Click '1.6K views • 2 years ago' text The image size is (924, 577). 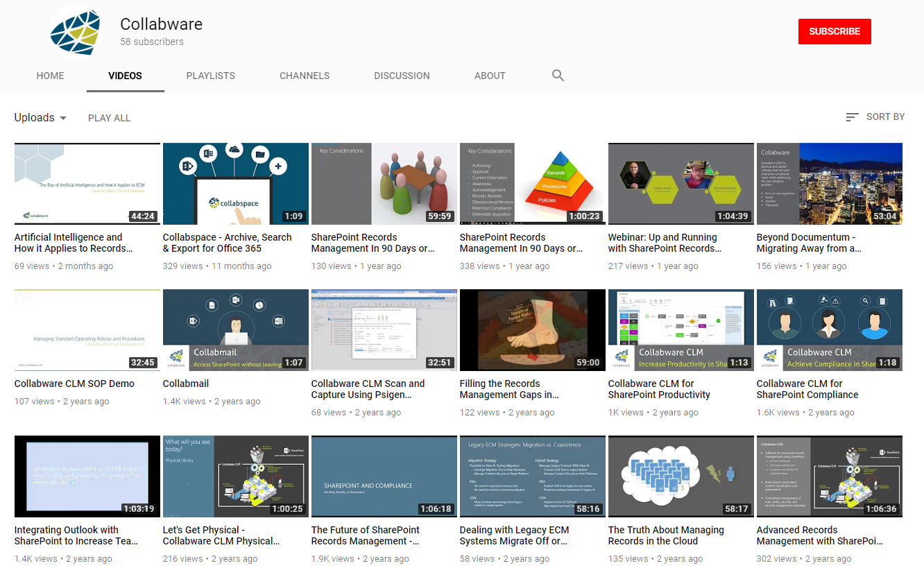(x=804, y=413)
